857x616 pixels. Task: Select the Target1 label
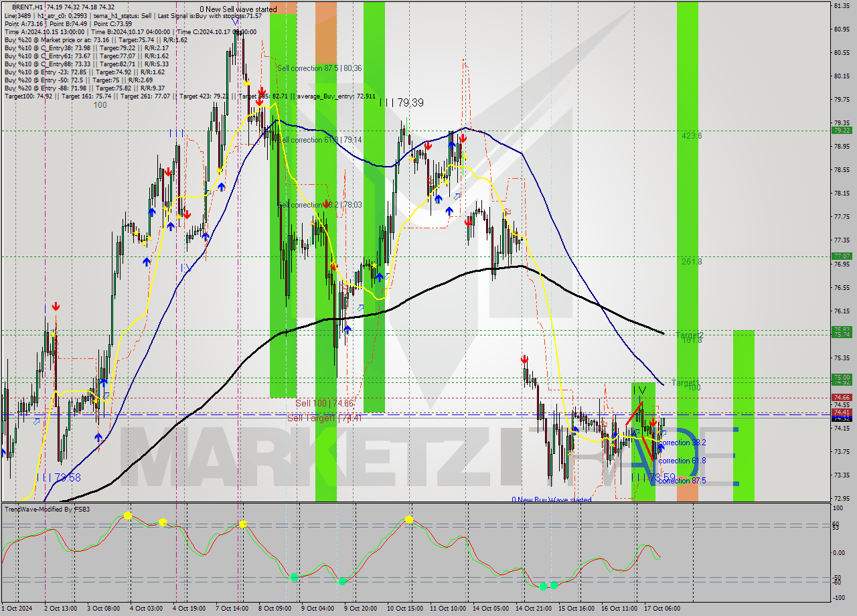685,382
